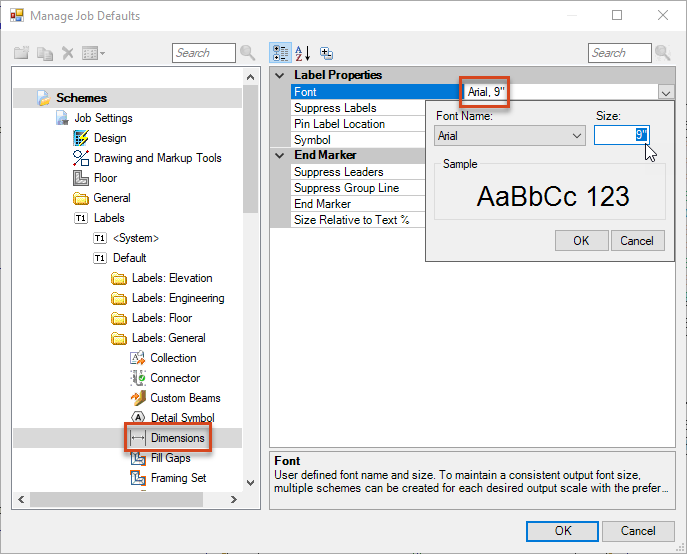Click the Design lightning icon

coord(81,138)
